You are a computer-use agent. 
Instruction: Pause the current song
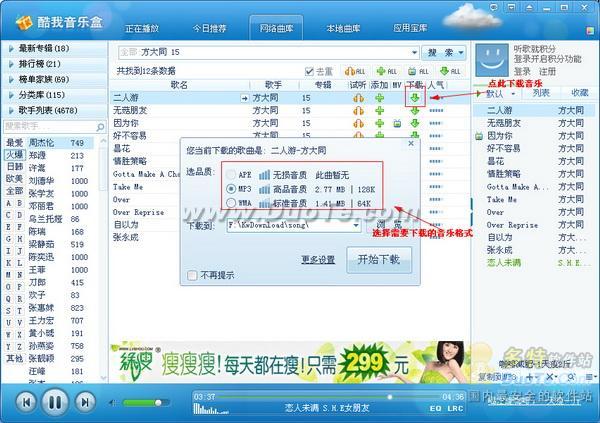(x=55, y=402)
